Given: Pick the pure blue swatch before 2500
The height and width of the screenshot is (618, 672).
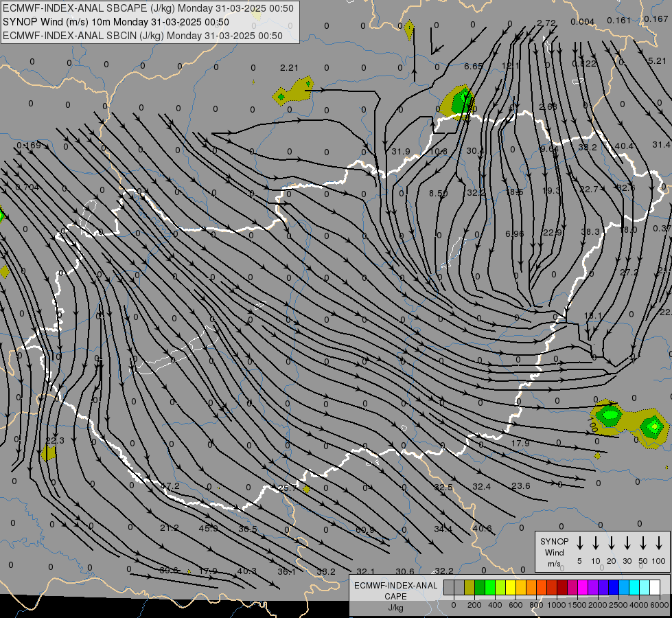Looking at the screenshot, I should click(613, 587).
